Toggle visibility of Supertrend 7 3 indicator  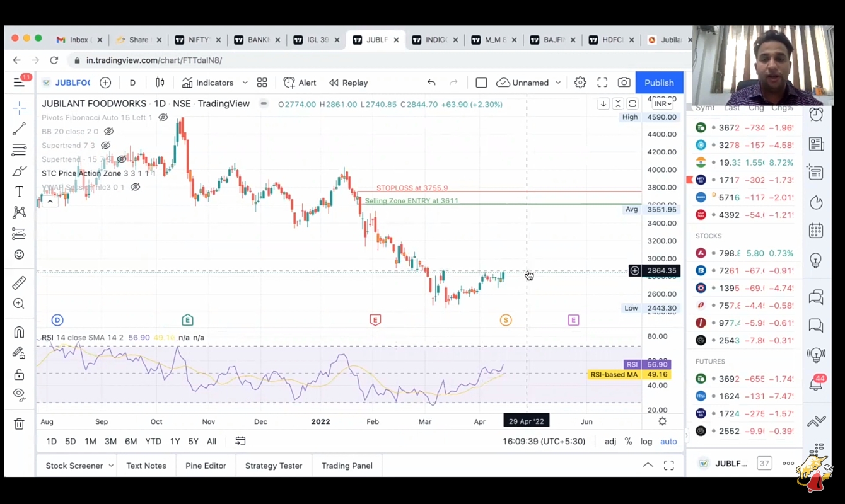105,146
